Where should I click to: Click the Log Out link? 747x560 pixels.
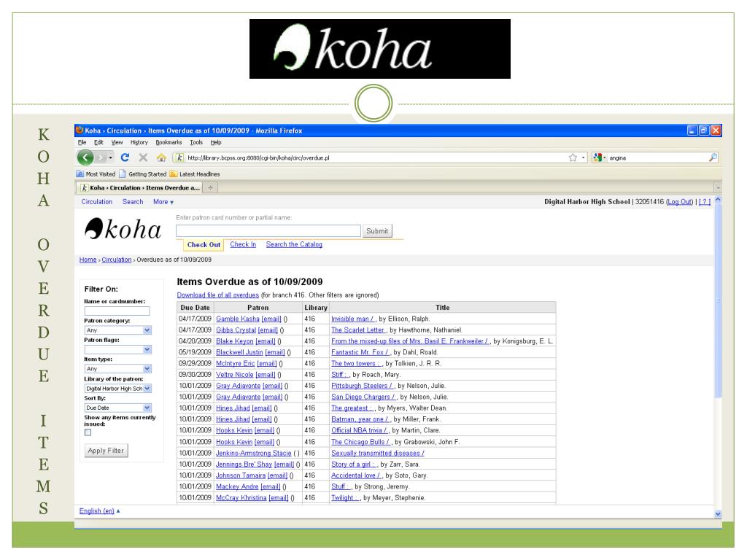679,202
